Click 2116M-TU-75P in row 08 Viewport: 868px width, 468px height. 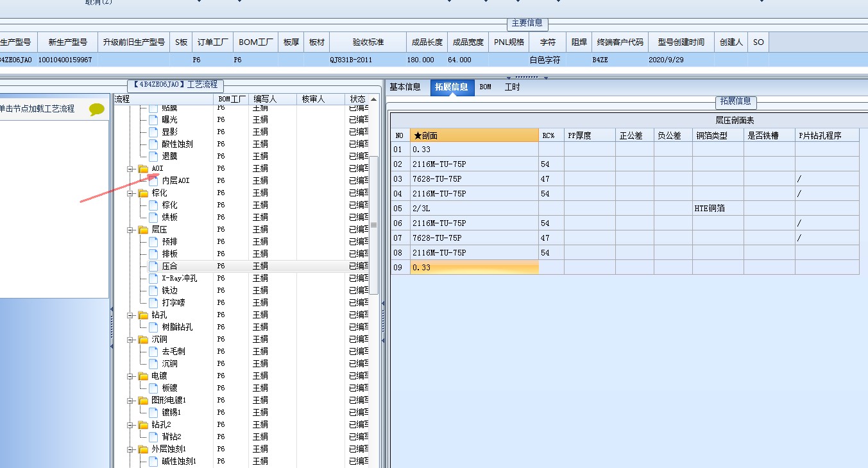click(474, 253)
